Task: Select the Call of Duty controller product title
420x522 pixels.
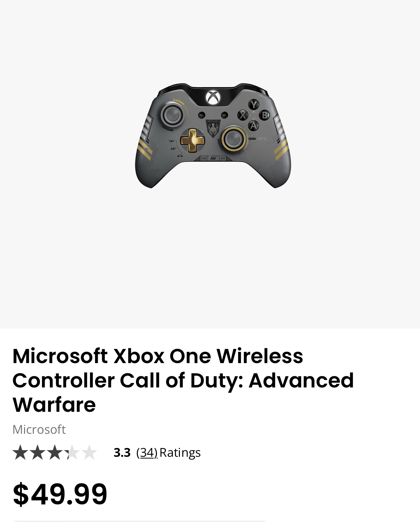Action: point(183,380)
